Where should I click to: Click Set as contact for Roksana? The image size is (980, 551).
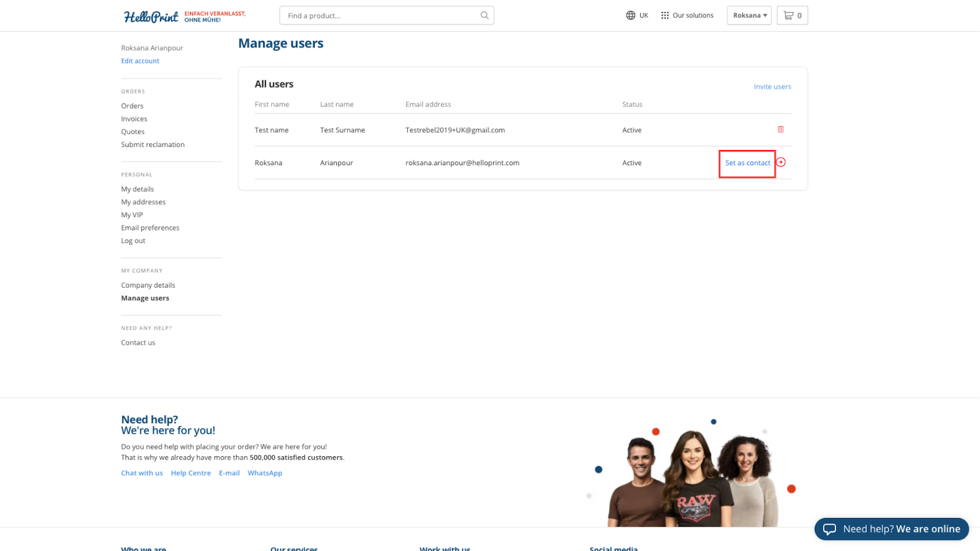coord(747,163)
